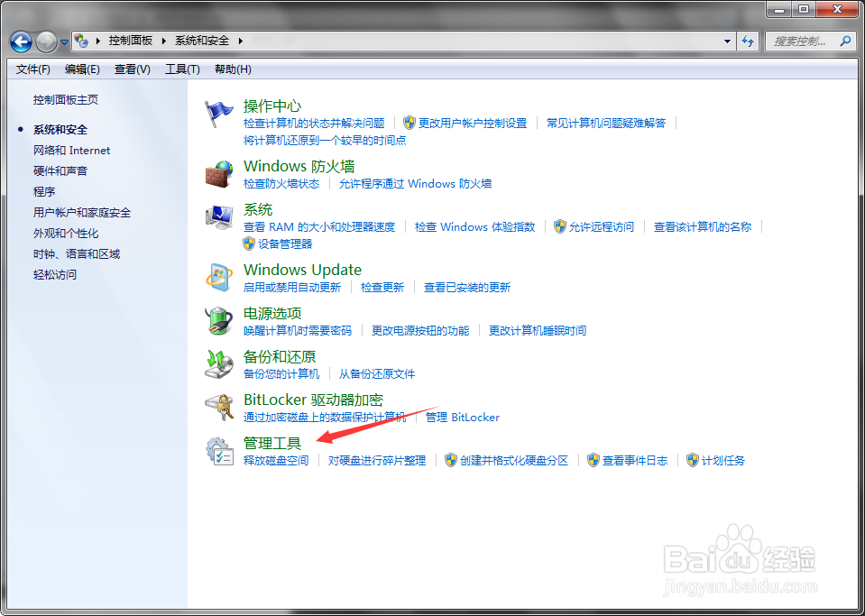Open the BitLocker 驱动器加密 heading link

coord(313,400)
